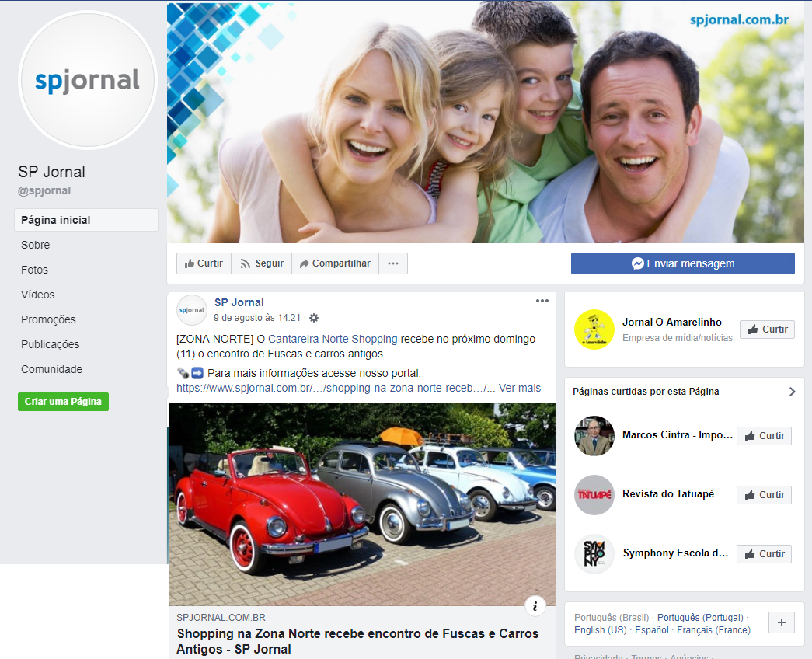This screenshot has height=659, width=812.
Task: Switch language to Español
Action: pos(651,630)
